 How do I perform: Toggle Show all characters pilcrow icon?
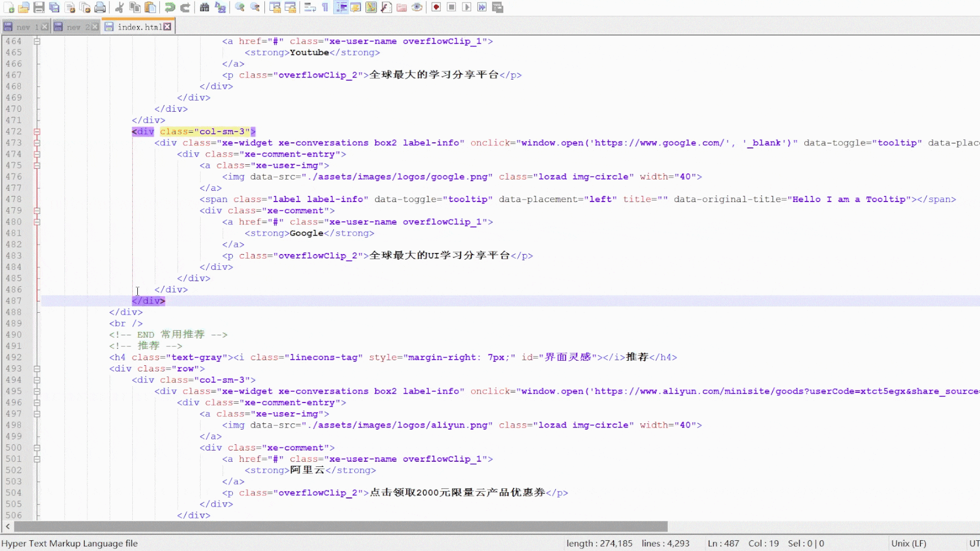pyautogui.click(x=325, y=7)
